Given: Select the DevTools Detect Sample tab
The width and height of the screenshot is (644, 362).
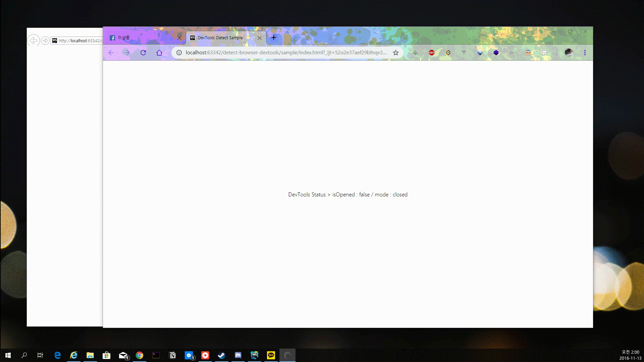Looking at the screenshot, I should [220, 38].
